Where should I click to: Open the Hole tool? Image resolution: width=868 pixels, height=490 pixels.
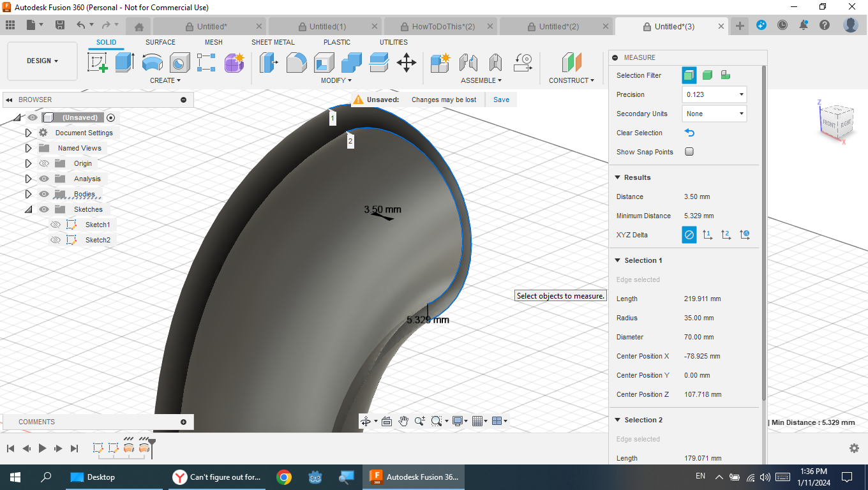[x=179, y=63]
